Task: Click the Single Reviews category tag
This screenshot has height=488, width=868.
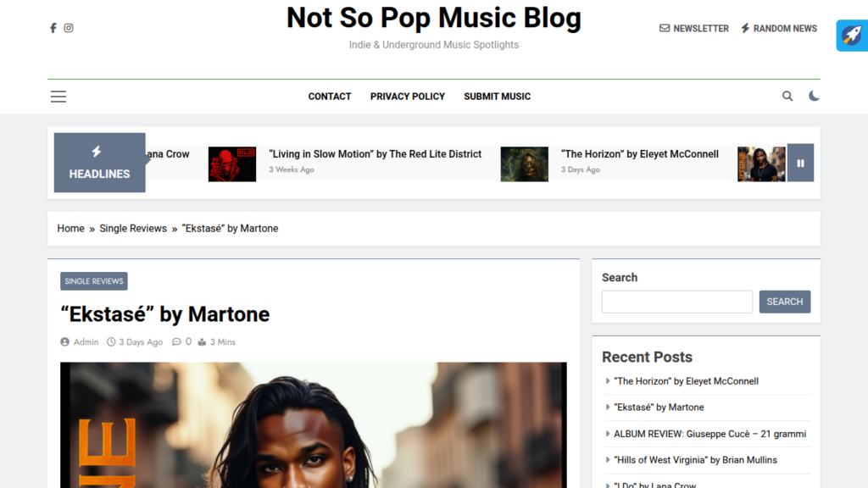Action: pyautogui.click(x=94, y=281)
